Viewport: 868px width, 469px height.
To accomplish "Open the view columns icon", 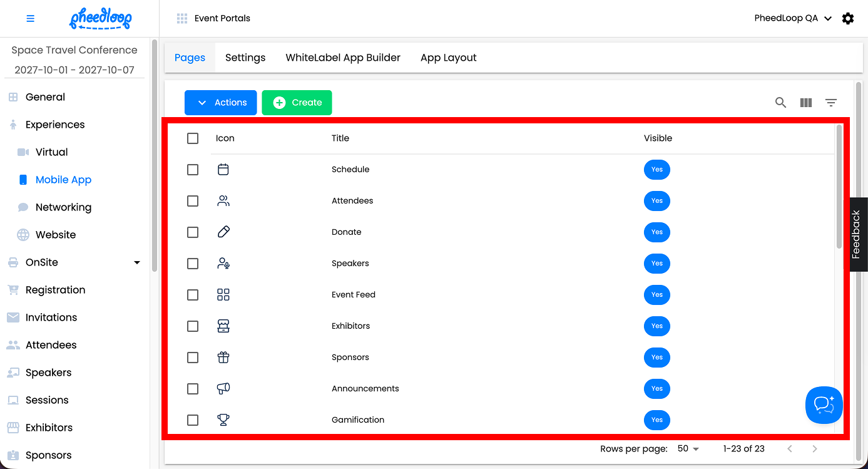I will [806, 103].
